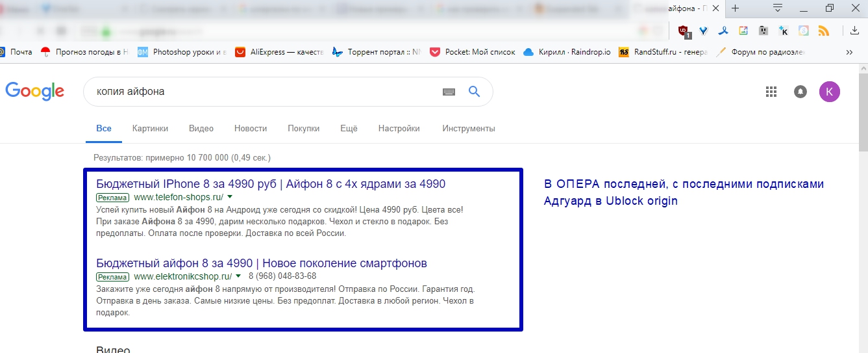This screenshot has width=868, height=353.
Task: Open the 'Прогноз погоды' bookmark
Action: (84, 52)
